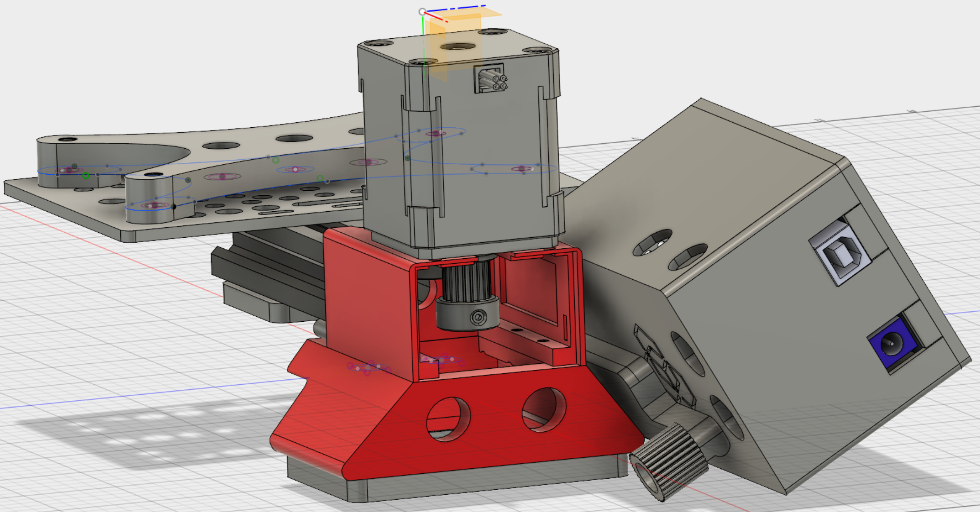The height and width of the screenshot is (512, 980).
Task: Click the set screw on the timing pulley
Action: pyautogui.click(x=478, y=317)
